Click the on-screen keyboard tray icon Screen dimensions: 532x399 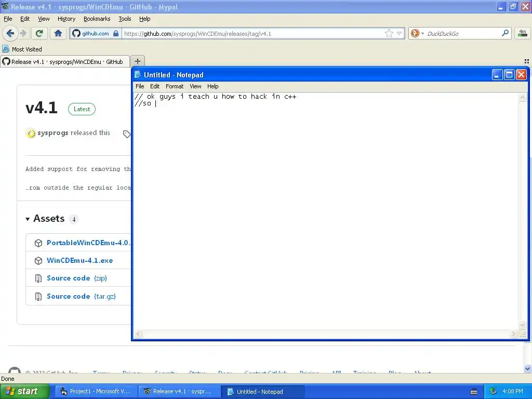coord(474,392)
